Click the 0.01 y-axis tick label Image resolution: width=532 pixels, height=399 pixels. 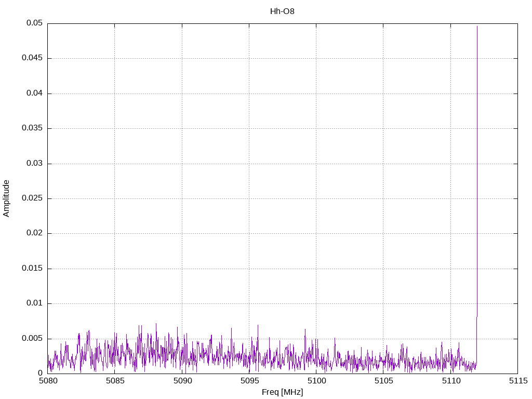(x=34, y=303)
